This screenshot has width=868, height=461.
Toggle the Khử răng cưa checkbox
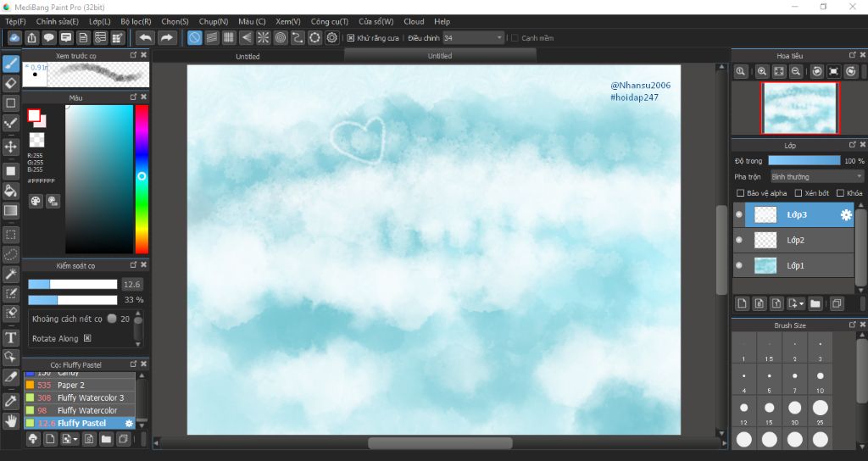coord(350,38)
